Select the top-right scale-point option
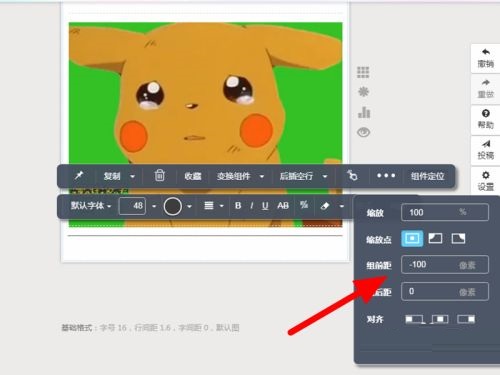Image resolution: width=500 pixels, height=375 pixels. (x=458, y=239)
